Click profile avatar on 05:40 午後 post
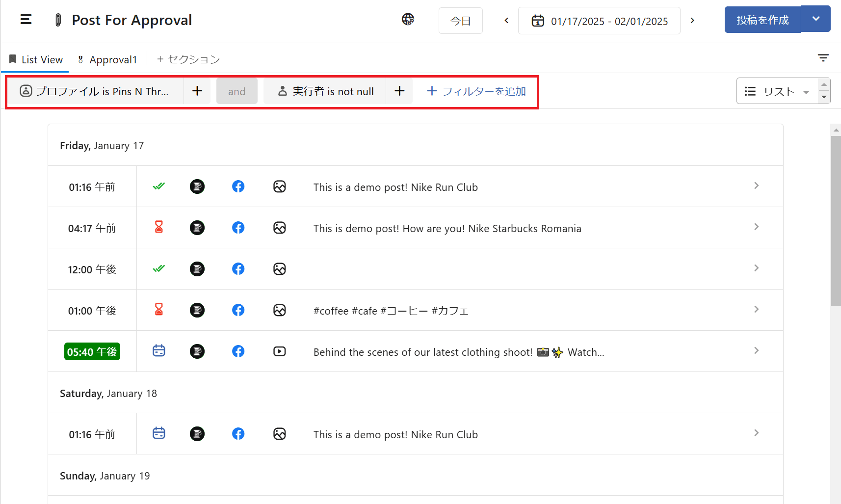This screenshot has height=504, width=841. pyautogui.click(x=197, y=351)
